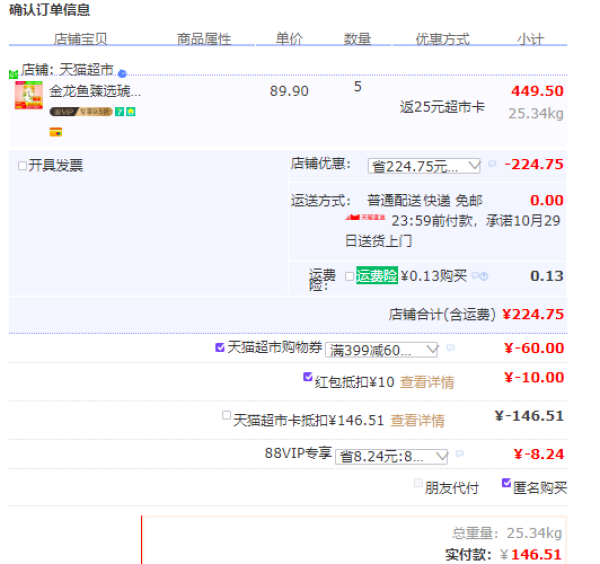The width and height of the screenshot is (600, 564).
Task: Tick the 运费险 purchase checkbox
Action: (x=349, y=276)
